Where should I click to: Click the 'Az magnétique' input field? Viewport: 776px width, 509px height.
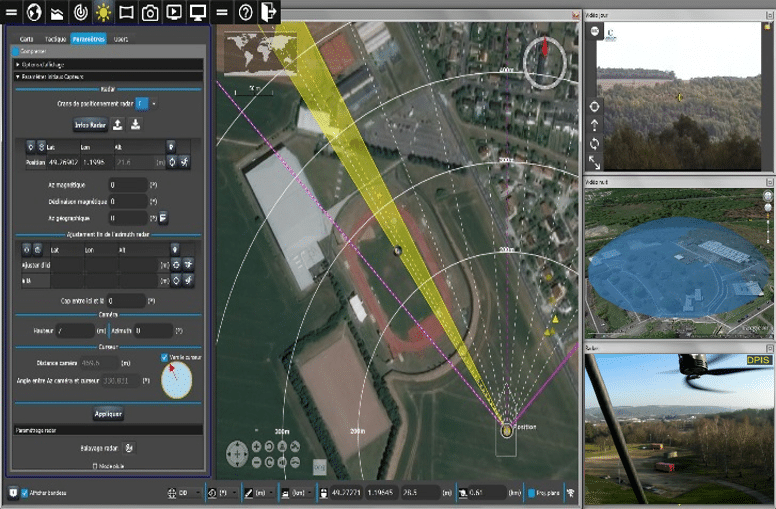(x=127, y=185)
